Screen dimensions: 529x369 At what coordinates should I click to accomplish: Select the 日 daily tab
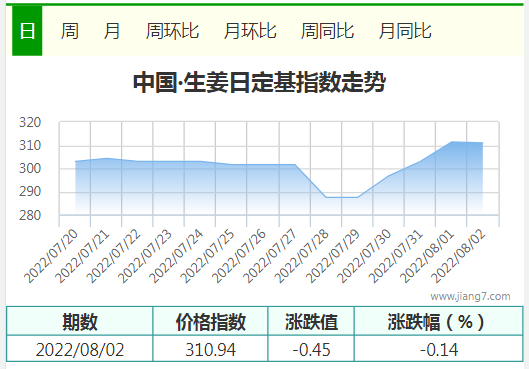27,31
